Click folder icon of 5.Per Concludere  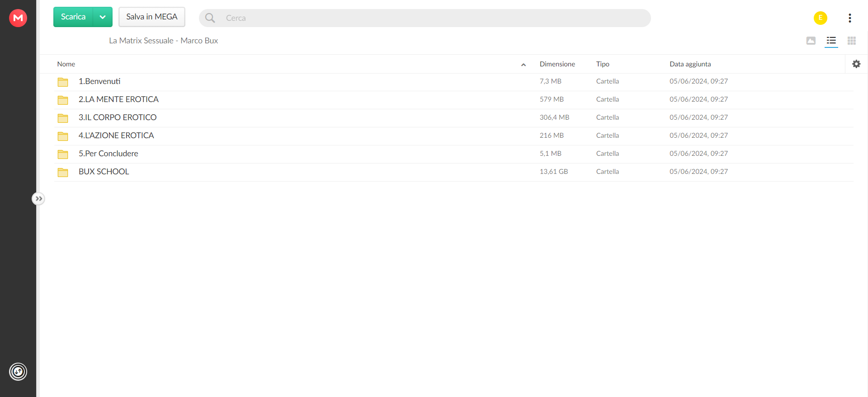tap(63, 154)
